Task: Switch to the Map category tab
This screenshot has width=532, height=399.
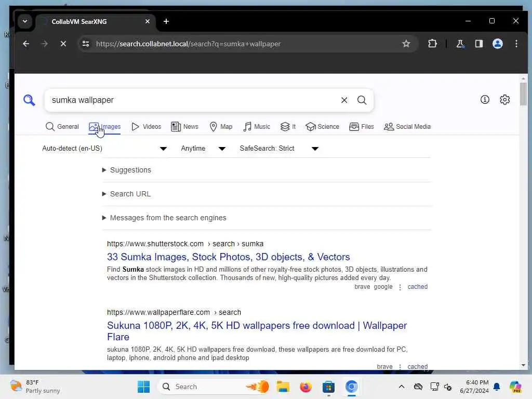Action: pyautogui.click(x=221, y=127)
